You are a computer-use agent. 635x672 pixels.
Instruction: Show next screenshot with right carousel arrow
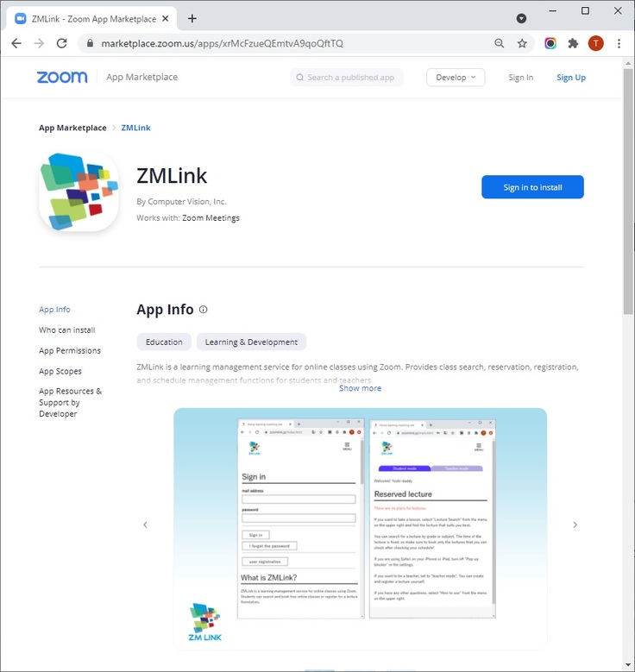[575, 524]
